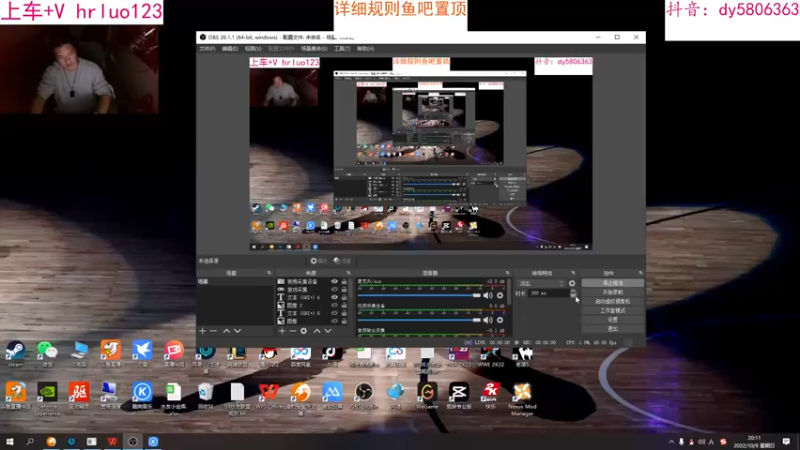Click the 300 ms duration field
The width and height of the screenshot is (800, 450).
548,293
